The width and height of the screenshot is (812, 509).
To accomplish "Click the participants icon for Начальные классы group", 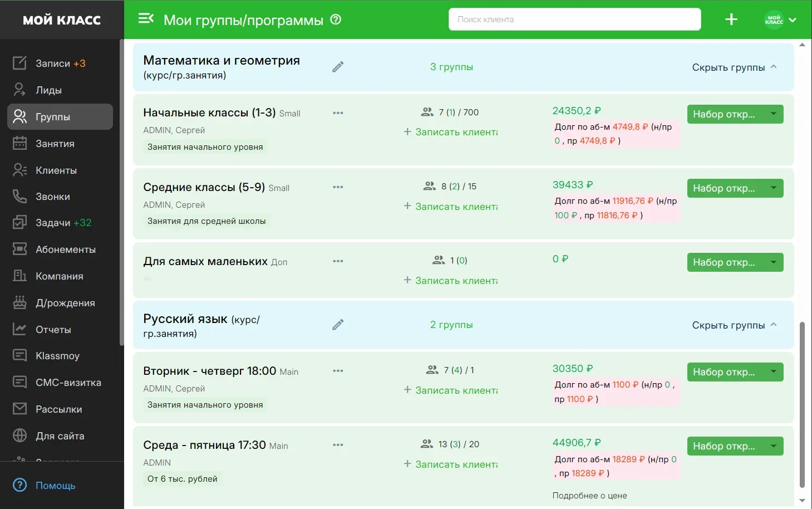I will click(x=427, y=112).
